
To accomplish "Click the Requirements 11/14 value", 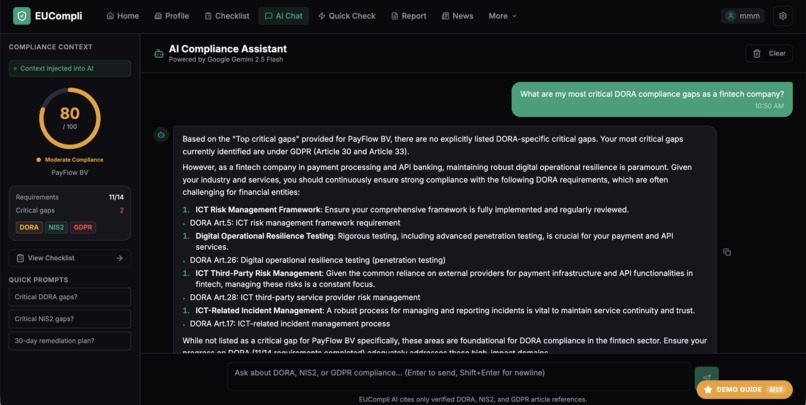I will pos(116,197).
